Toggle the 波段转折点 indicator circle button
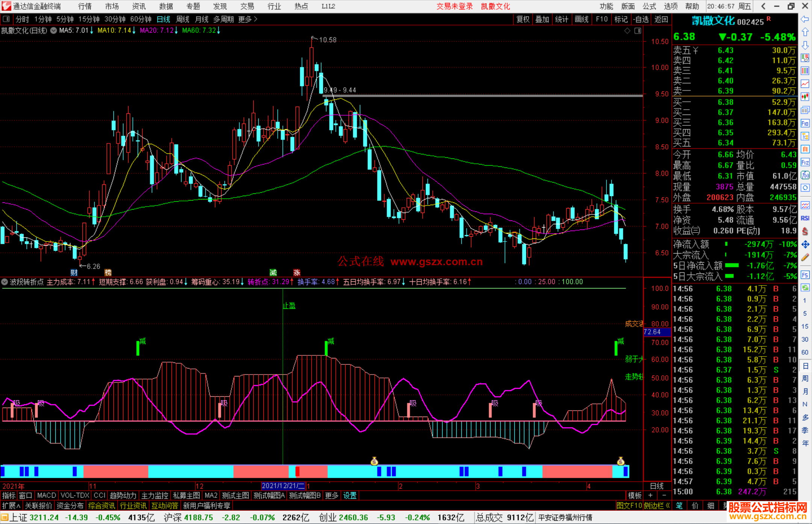The width and height of the screenshot is (812, 524). point(5,282)
